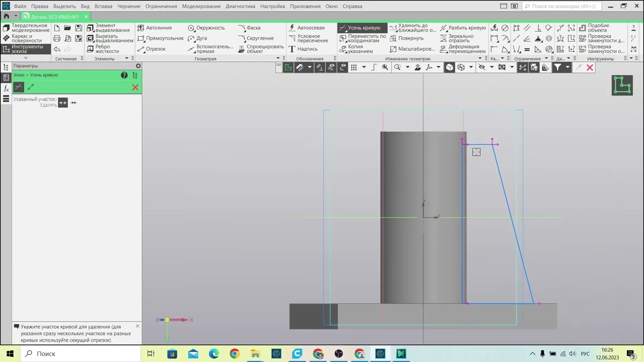The width and height of the screenshot is (644, 362).
Task: Open the Надпись text tool
Action: click(x=303, y=49)
